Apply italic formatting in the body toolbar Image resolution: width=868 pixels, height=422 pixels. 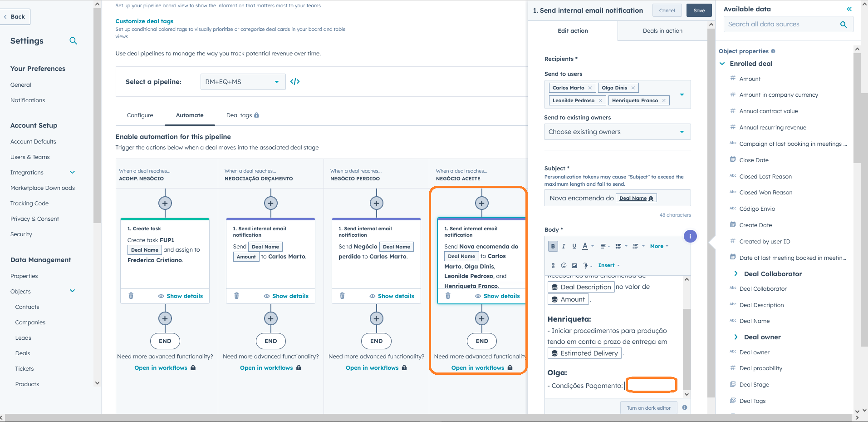click(x=564, y=246)
